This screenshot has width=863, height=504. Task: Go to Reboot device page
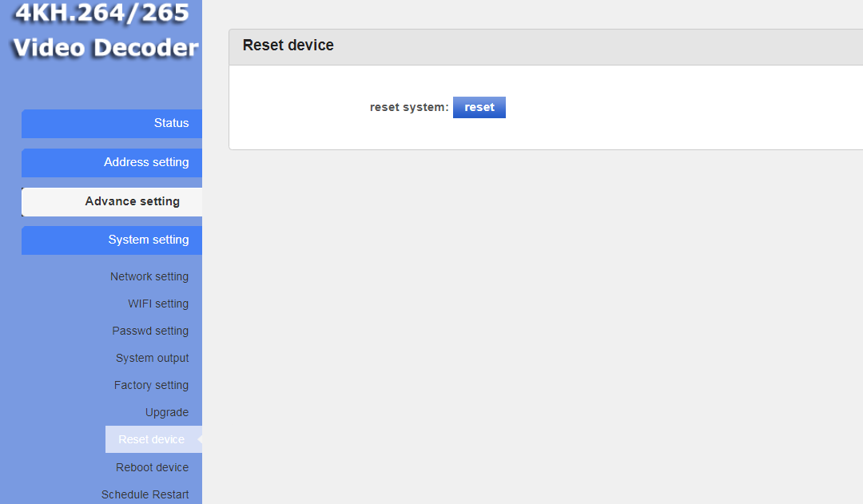(x=152, y=467)
